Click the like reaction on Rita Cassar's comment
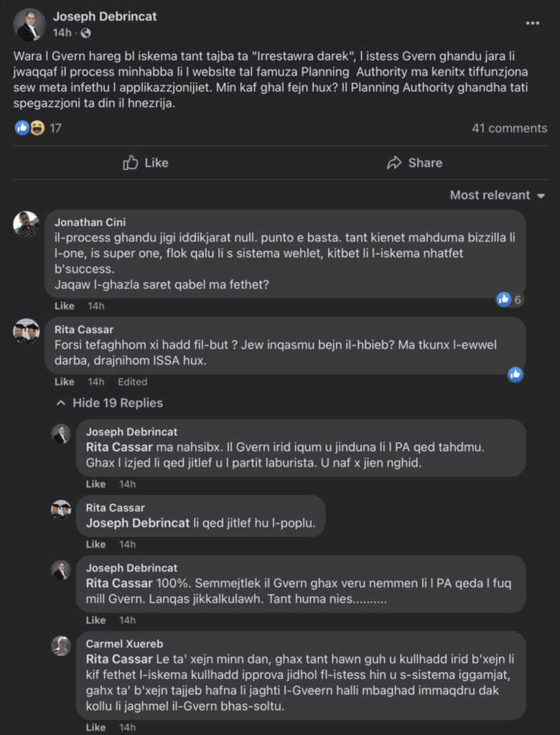The image size is (560, 735). pyautogui.click(x=515, y=374)
